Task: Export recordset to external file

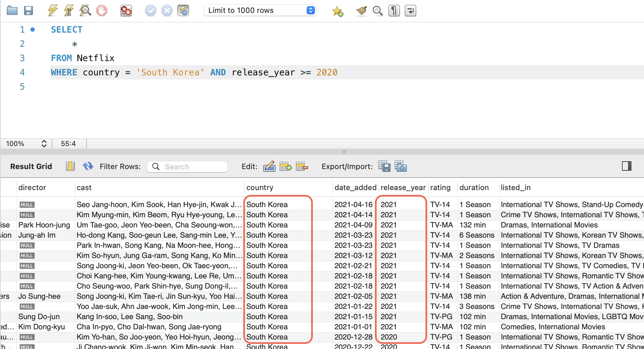Action: [384, 166]
